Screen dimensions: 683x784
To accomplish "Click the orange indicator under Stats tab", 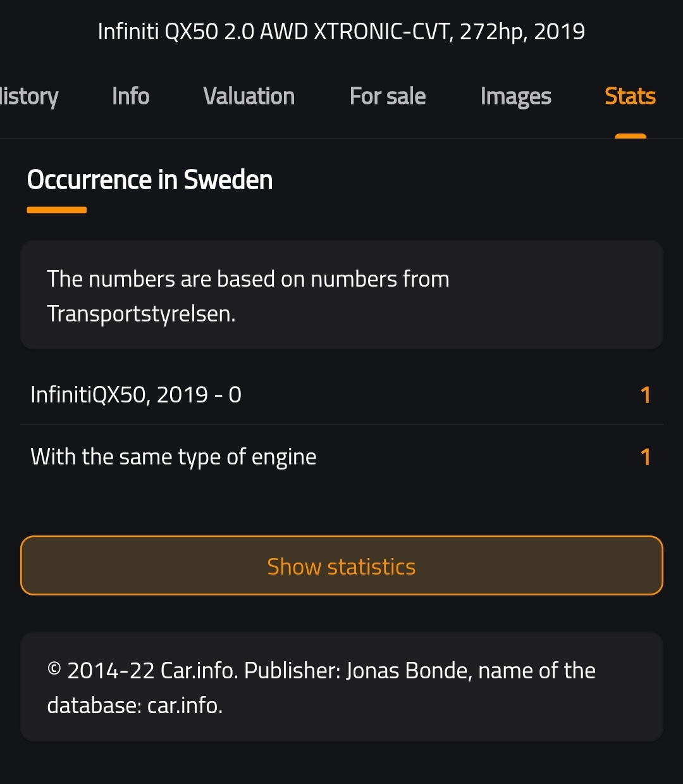I will [x=630, y=136].
